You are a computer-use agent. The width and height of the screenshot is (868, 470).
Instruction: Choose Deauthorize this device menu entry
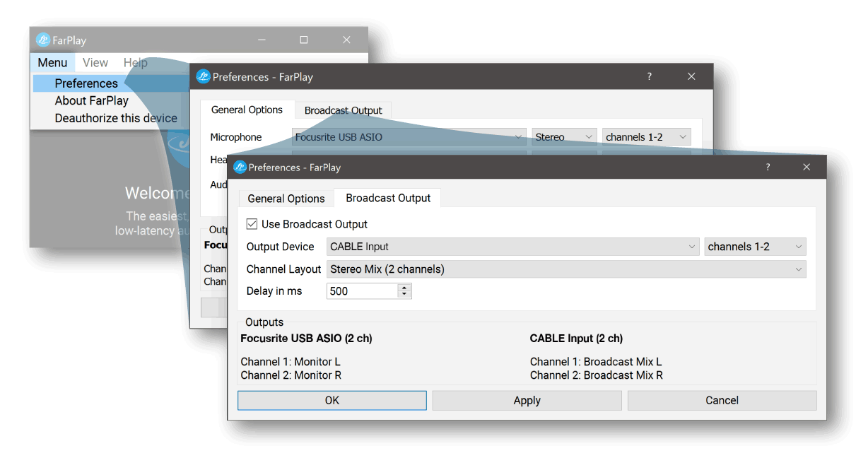[x=116, y=118]
